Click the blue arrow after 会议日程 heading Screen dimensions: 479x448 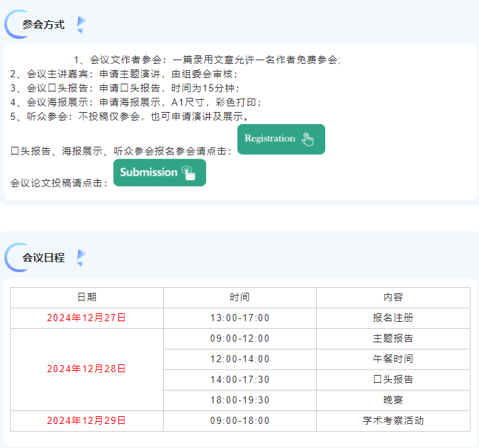pos(81,258)
